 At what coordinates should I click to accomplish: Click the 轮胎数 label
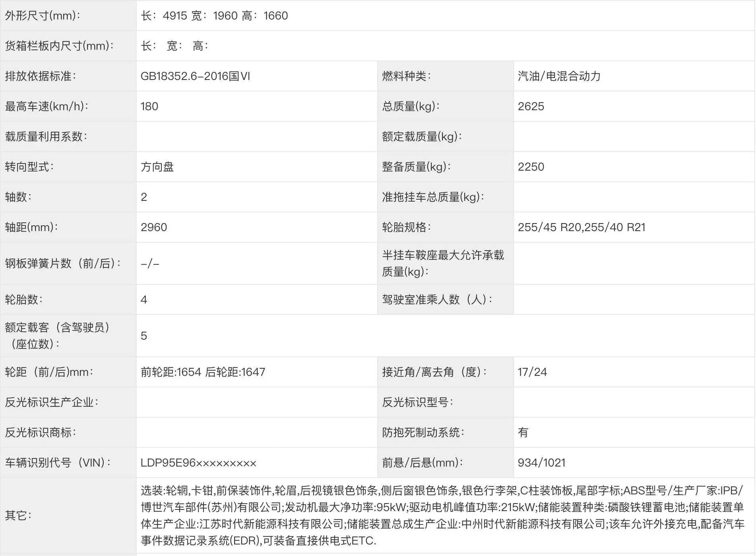[x=24, y=299]
